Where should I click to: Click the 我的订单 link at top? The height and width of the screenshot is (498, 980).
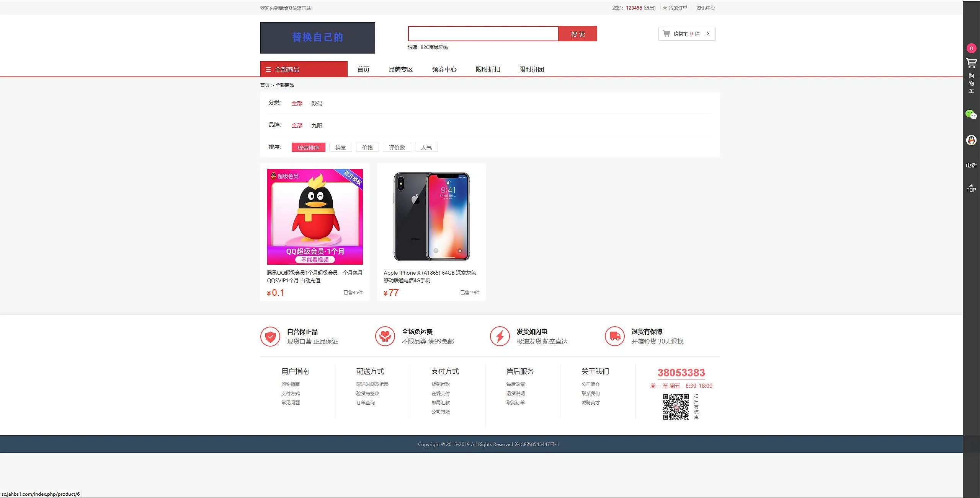coord(677,8)
